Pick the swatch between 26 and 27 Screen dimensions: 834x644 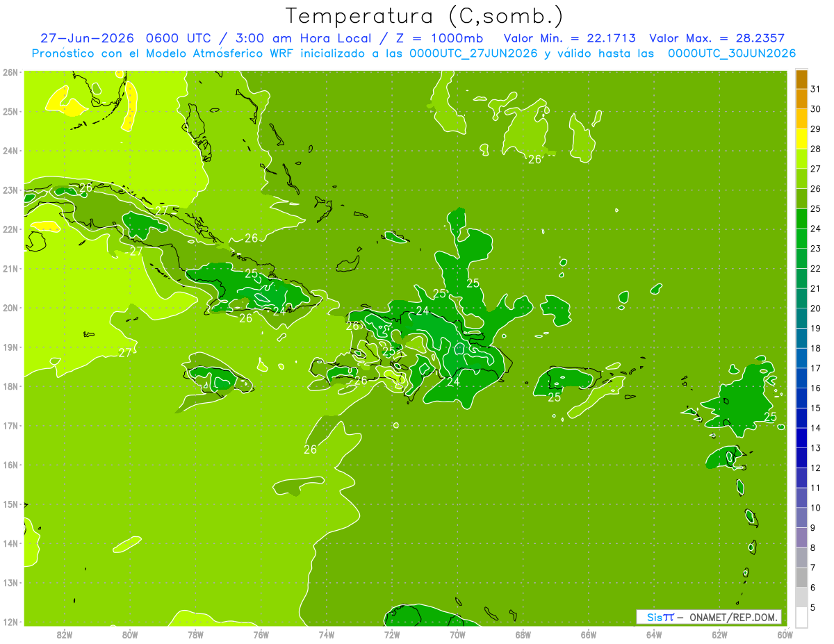801,179
